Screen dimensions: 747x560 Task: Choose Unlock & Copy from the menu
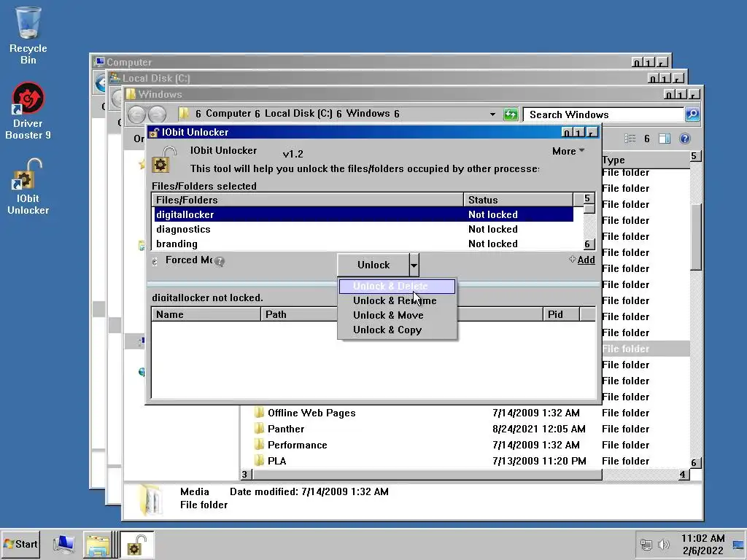[x=398, y=330]
